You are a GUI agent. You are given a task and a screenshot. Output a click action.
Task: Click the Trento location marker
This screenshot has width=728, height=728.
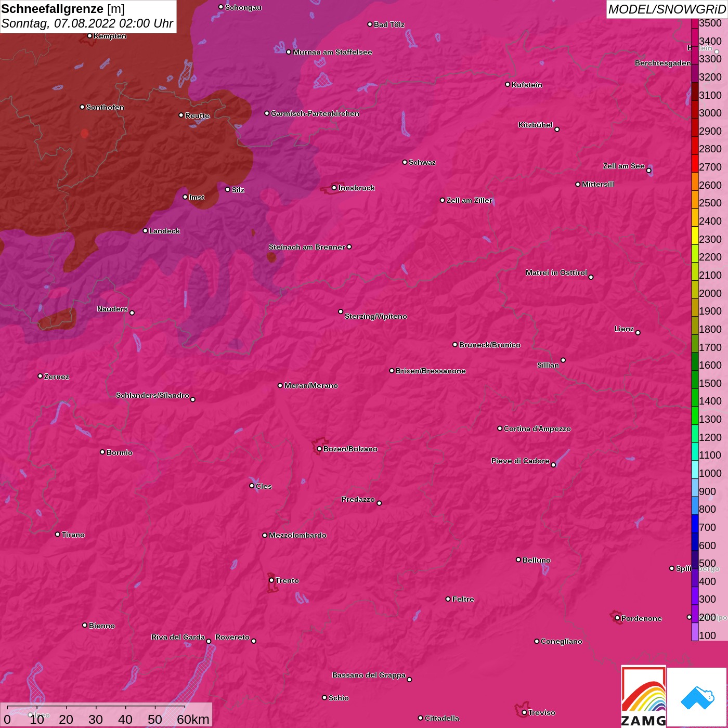pyautogui.click(x=271, y=580)
